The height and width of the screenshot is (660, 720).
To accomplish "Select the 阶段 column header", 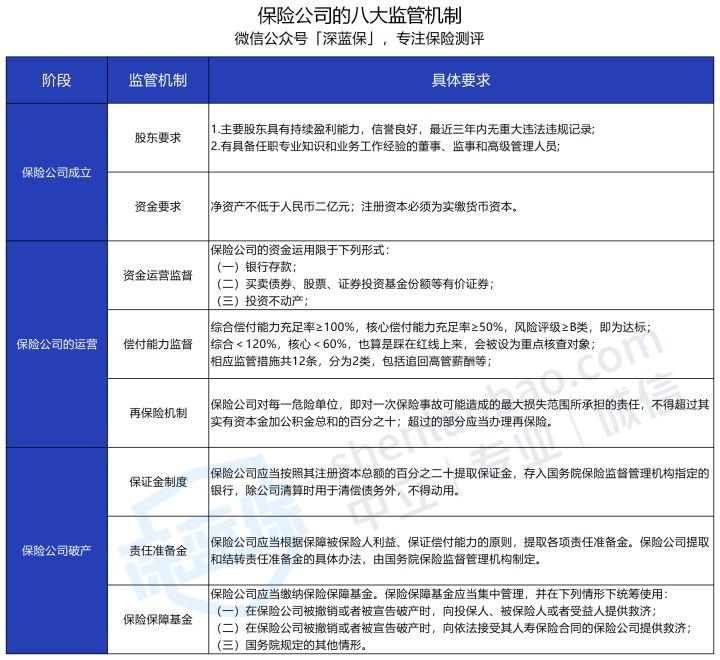I will (57, 80).
